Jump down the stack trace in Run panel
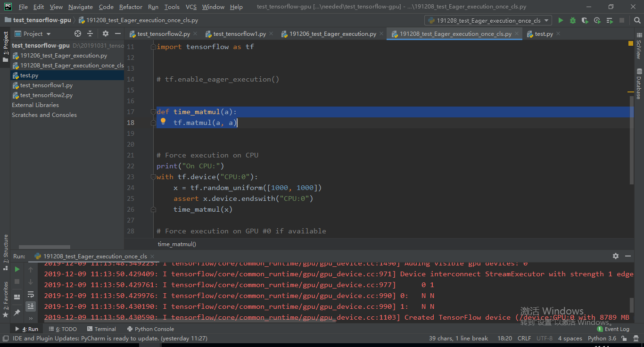This screenshot has height=347, width=644. click(x=31, y=281)
